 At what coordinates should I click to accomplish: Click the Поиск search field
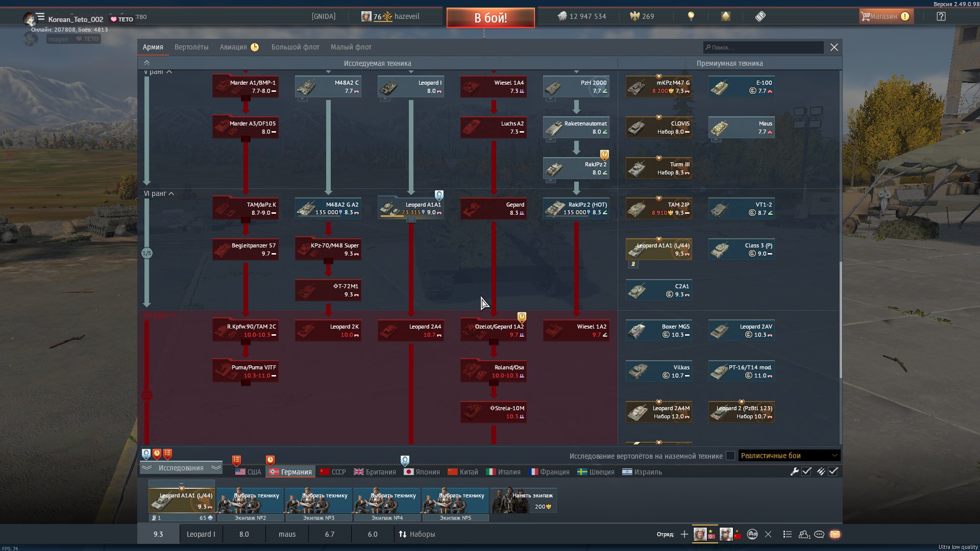[x=763, y=47]
